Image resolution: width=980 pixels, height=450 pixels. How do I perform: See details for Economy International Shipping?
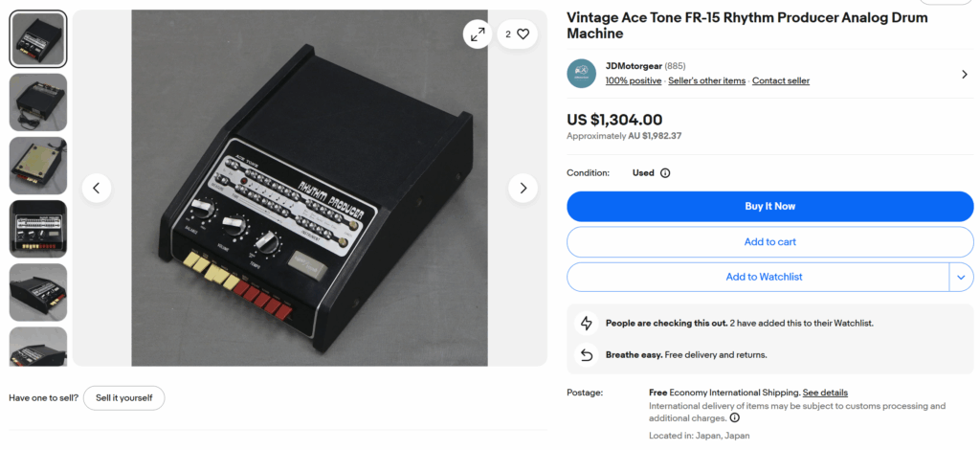coord(824,393)
